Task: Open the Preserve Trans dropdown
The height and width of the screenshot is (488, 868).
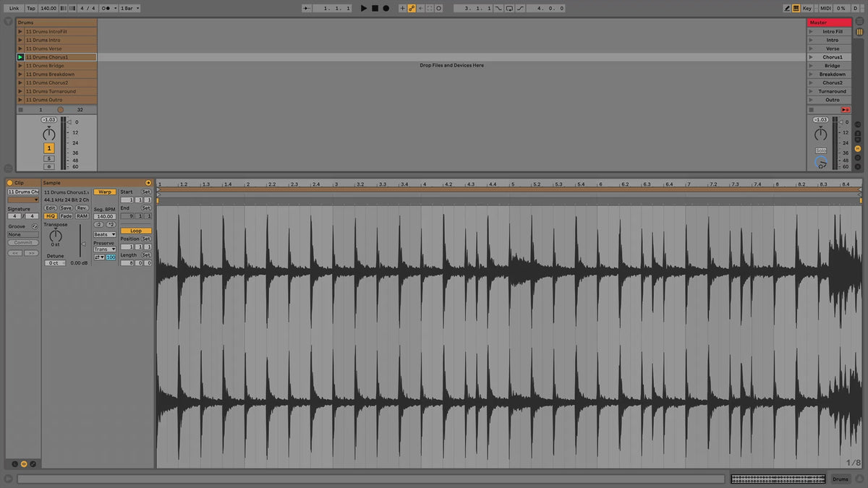Action: point(104,249)
